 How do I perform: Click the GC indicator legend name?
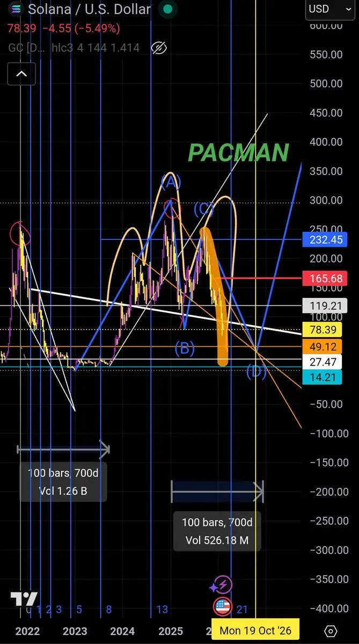coord(26,48)
